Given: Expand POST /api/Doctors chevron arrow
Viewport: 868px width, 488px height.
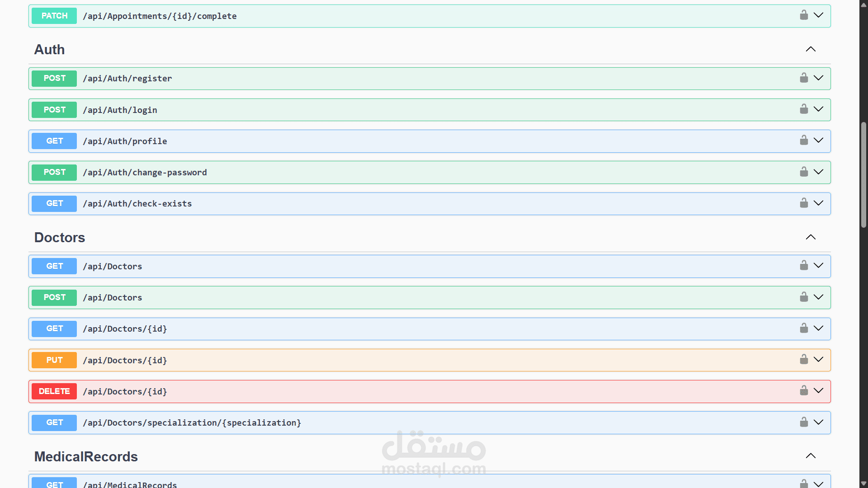Looking at the screenshot, I should [x=818, y=297].
